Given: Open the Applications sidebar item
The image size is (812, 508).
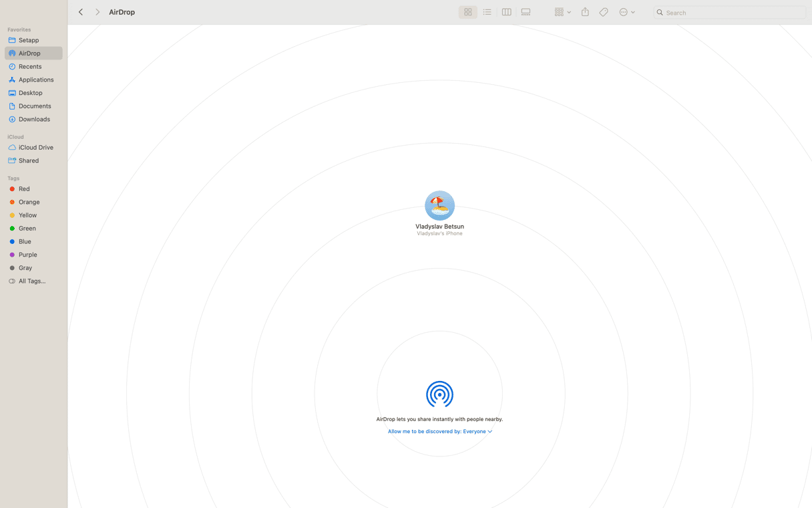Looking at the screenshot, I should click(x=35, y=80).
